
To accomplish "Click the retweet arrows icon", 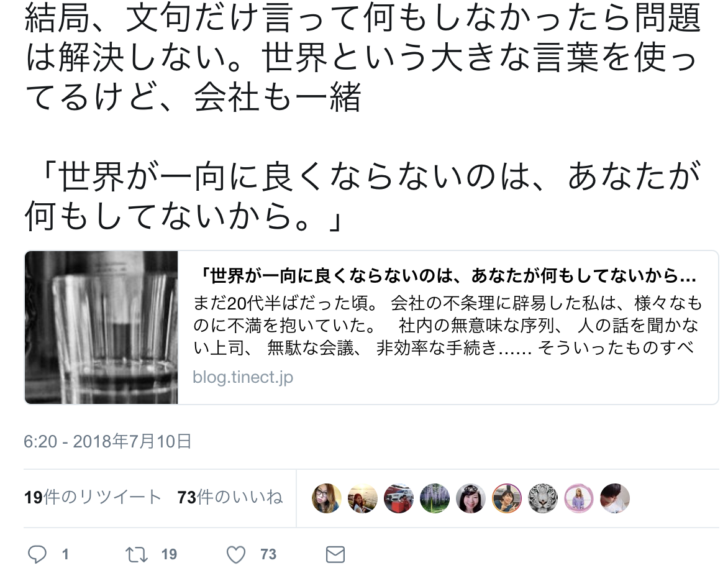I will pos(137,554).
